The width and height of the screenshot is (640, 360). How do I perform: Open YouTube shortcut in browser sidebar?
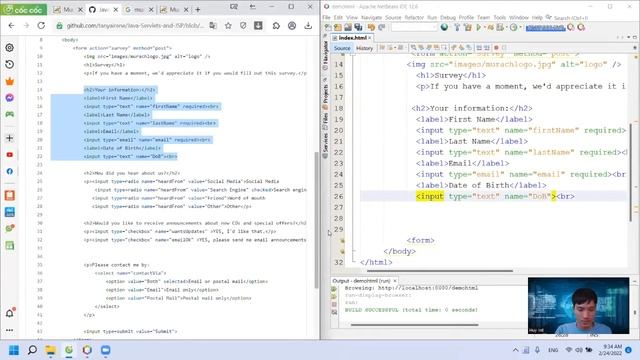point(9,155)
